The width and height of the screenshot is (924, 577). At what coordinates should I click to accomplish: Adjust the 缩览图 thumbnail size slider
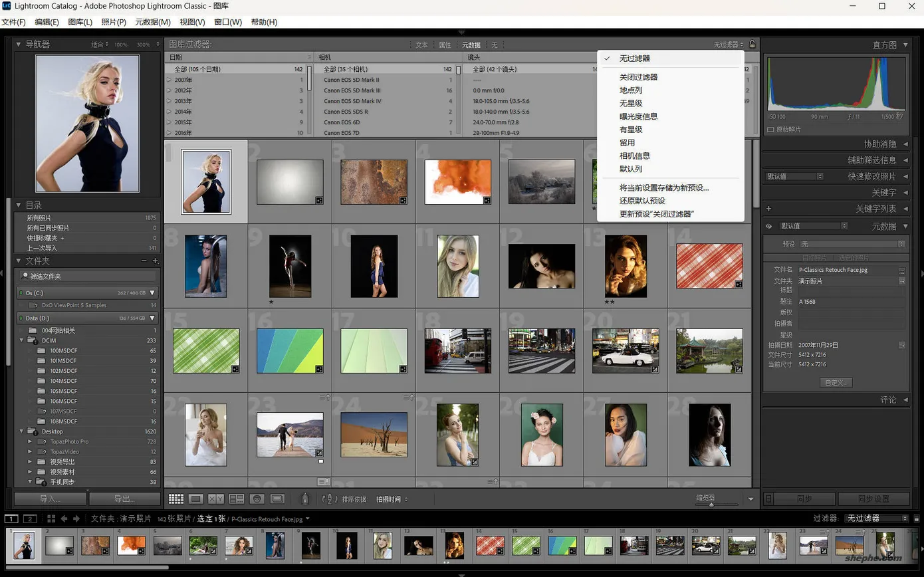[x=711, y=505]
